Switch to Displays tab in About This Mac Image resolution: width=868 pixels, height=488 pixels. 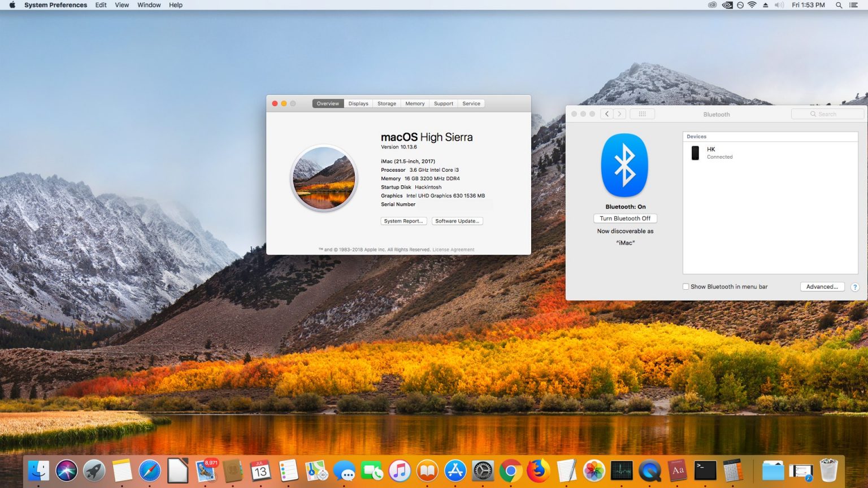tap(358, 104)
